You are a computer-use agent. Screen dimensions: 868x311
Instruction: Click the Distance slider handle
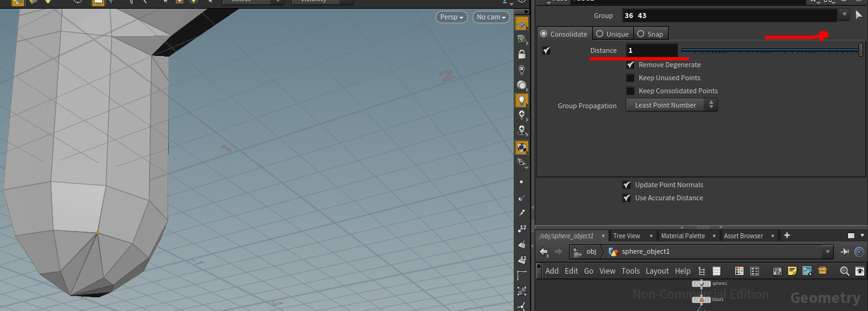pos(861,50)
